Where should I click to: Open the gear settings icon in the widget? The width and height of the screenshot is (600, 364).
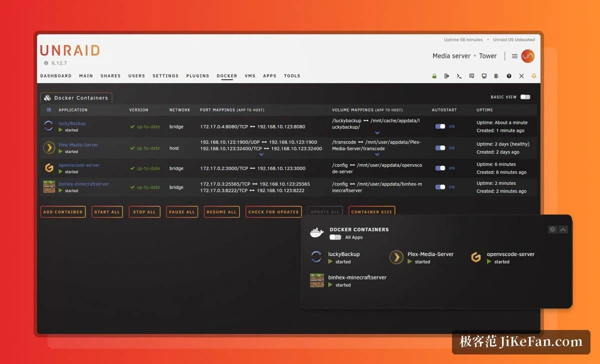pyautogui.click(x=552, y=229)
